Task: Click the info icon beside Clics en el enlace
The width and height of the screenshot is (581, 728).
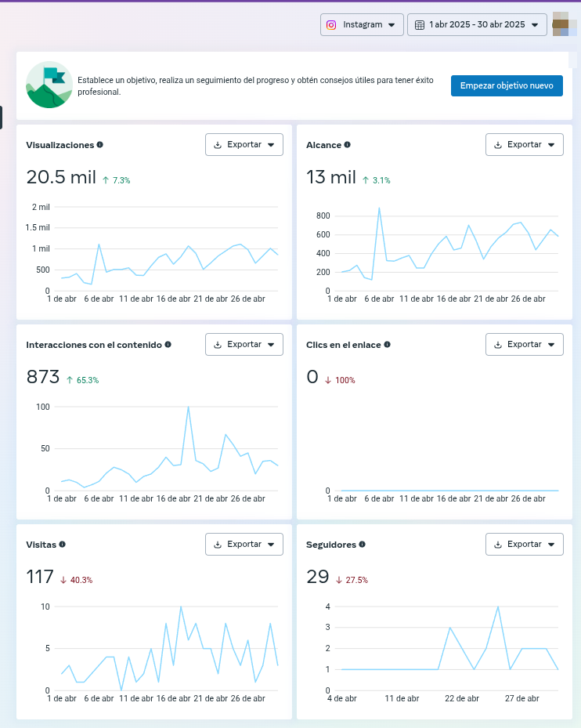Action: pos(387,345)
